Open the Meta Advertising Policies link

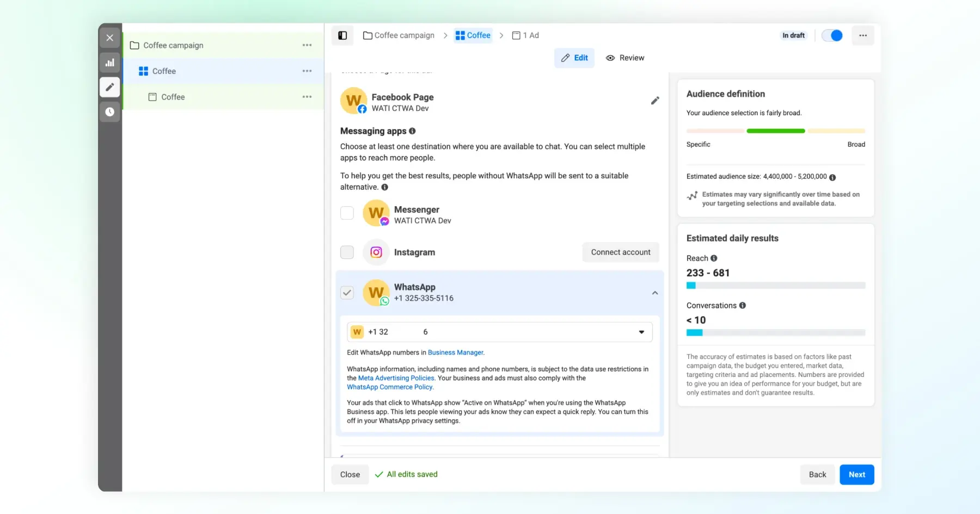(x=396, y=378)
